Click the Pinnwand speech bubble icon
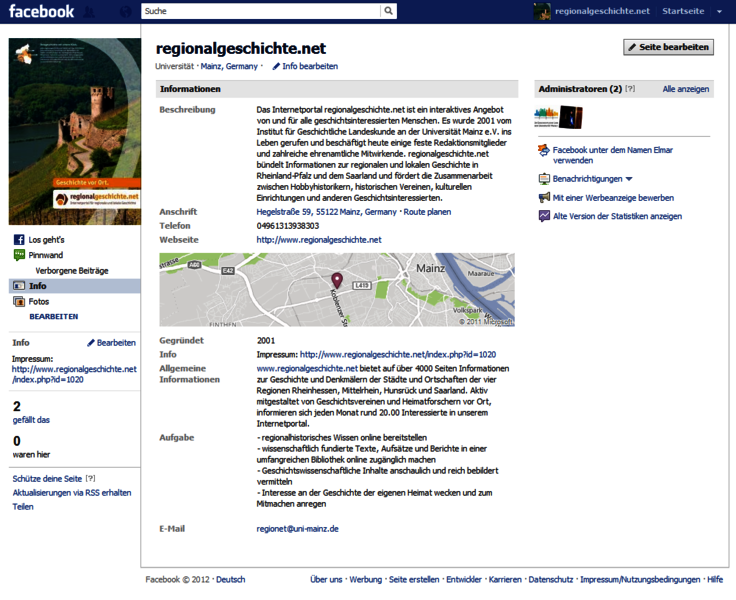736x600 pixels. pos(19,255)
